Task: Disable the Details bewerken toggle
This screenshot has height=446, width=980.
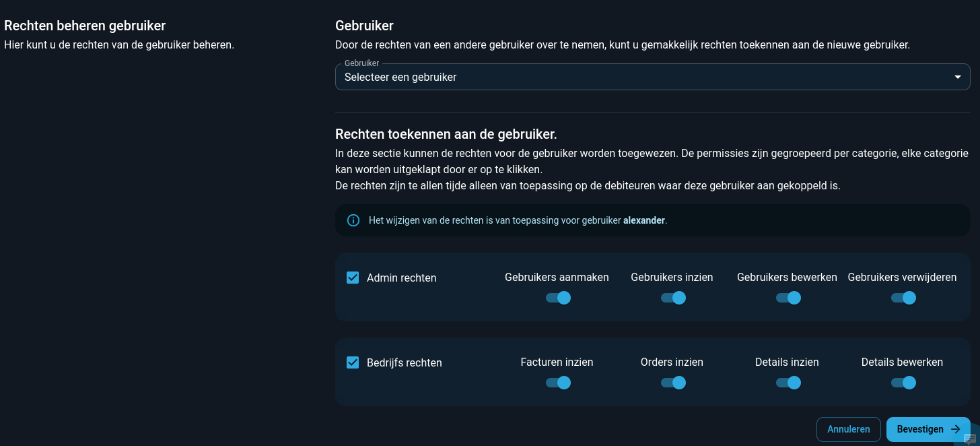Action: tap(903, 383)
